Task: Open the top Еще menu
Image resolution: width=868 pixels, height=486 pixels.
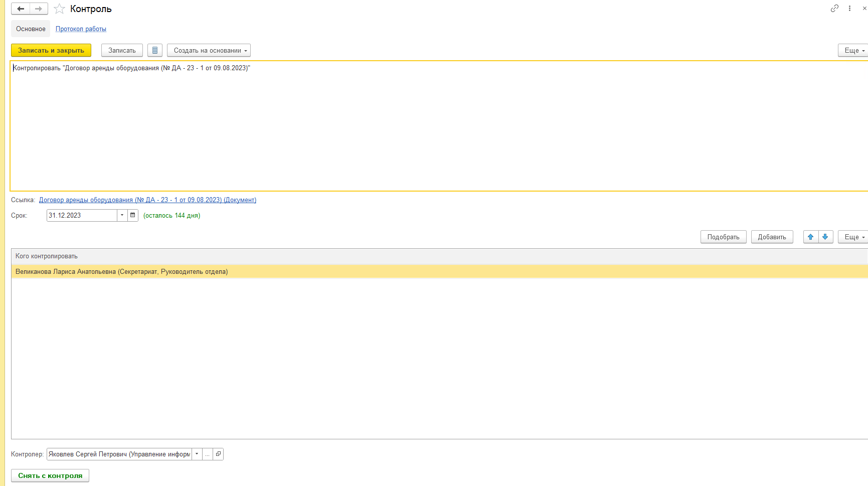Action: (x=853, y=51)
